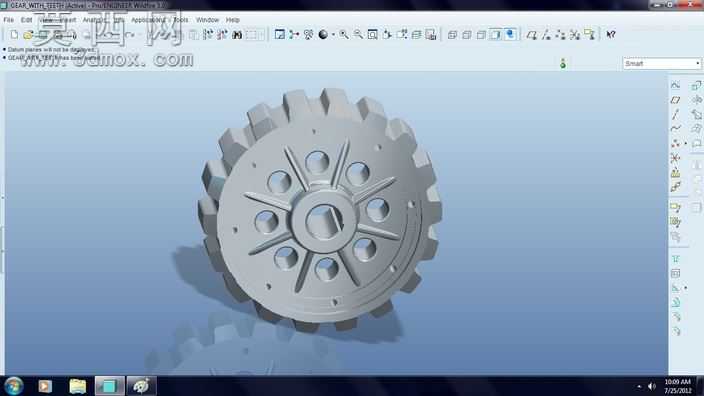
Task: Toggle datum axes display
Action: coord(546,35)
